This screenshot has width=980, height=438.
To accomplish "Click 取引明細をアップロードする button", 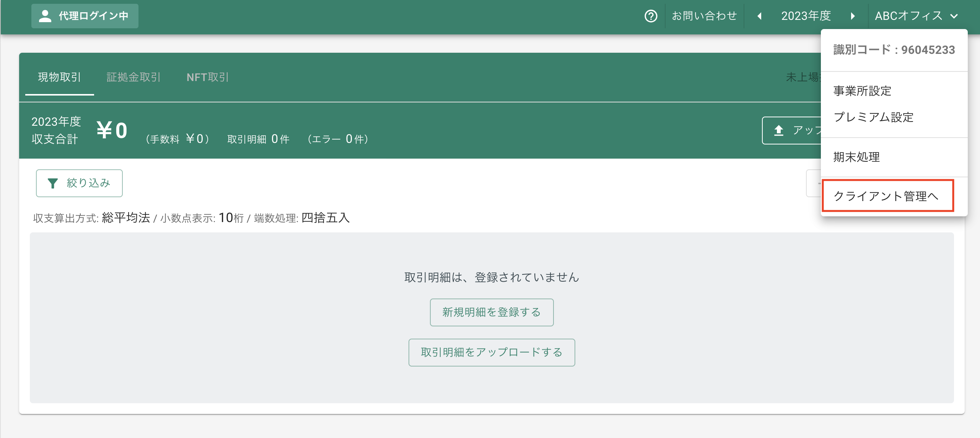I will pyautogui.click(x=492, y=352).
